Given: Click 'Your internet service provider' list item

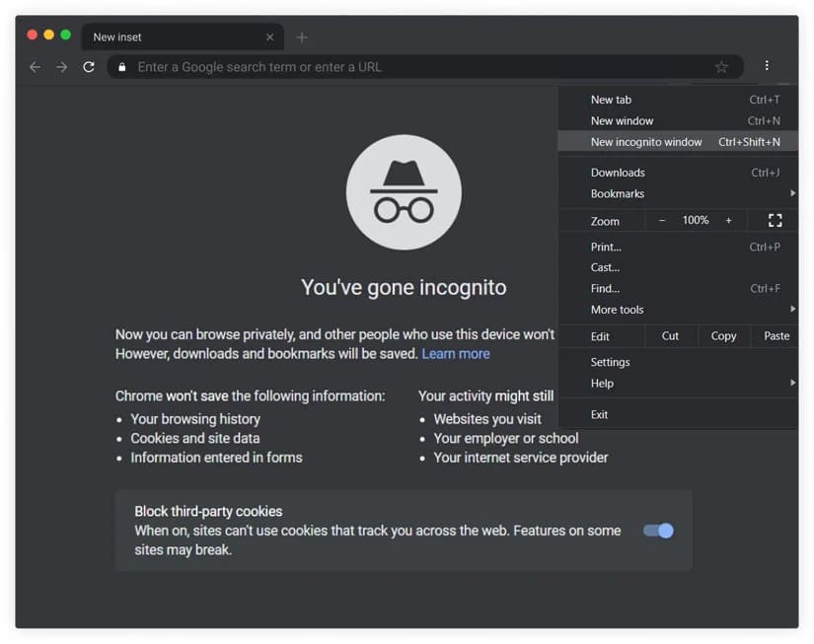Looking at the screenshot, I should coord(521,458).
